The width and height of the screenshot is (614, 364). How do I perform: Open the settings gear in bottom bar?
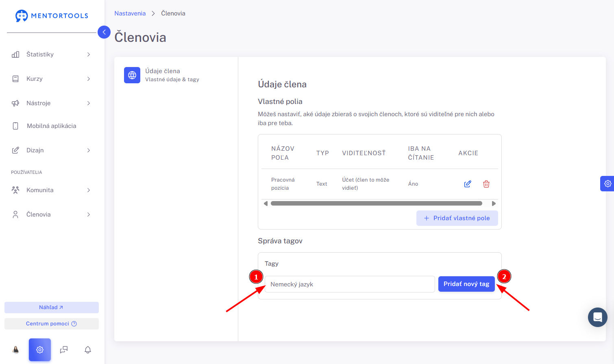click(x=40, y=350)
